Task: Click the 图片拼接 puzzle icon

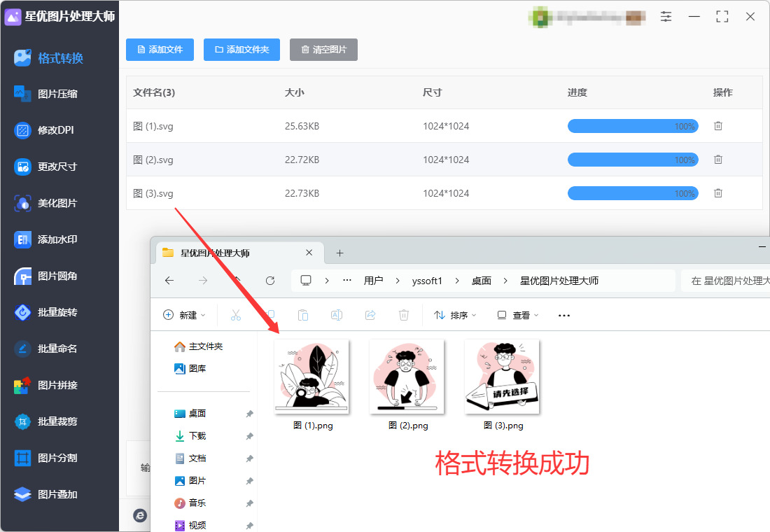Action: (x=22, y=385)
